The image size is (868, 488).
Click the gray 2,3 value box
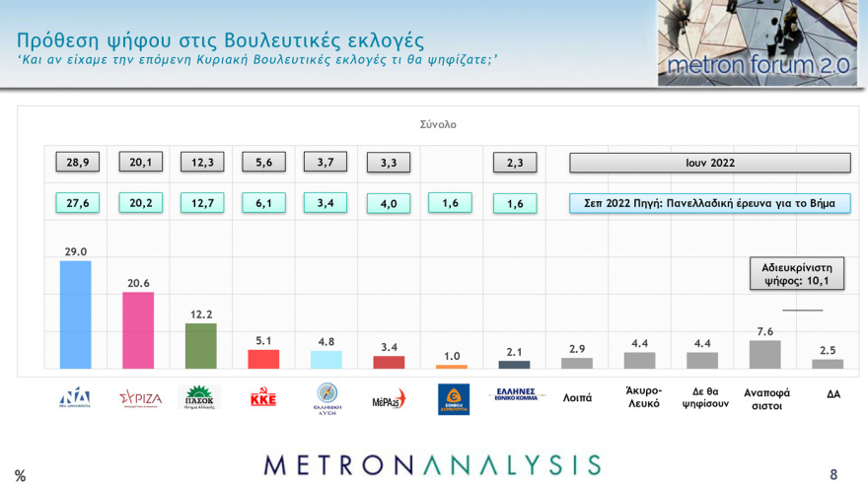coord(515,163)
